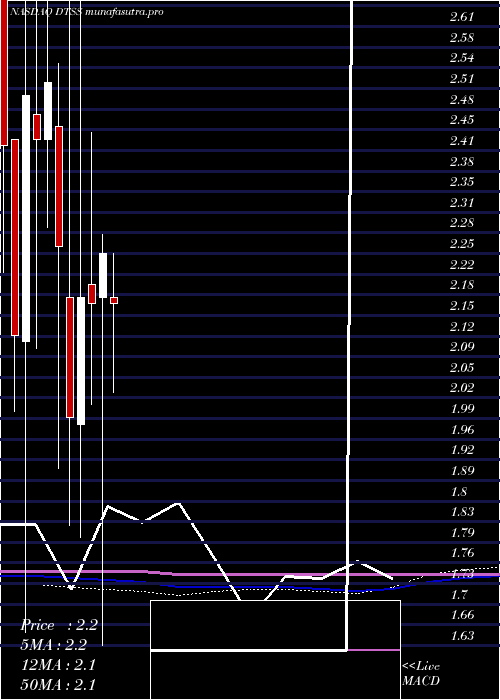Click the 2.54 price axis label
This screenshot has width=500, height=700.
click(x=462, y=58)
